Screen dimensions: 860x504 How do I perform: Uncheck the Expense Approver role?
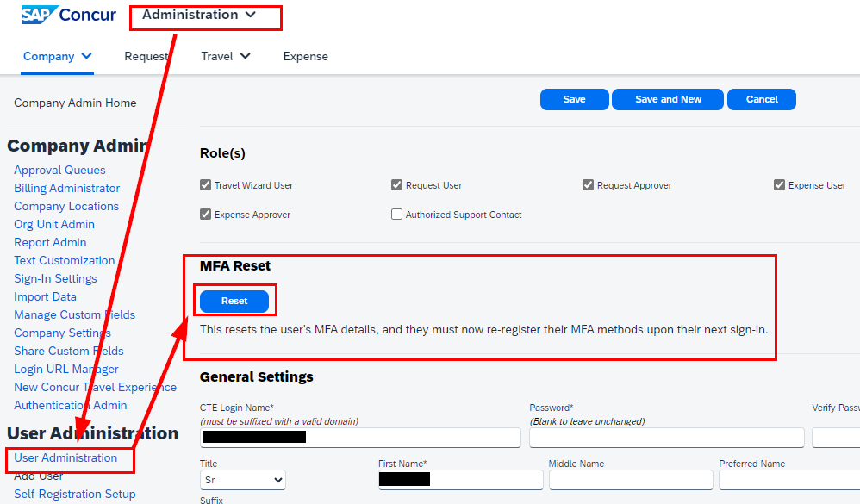pos(205,214)
